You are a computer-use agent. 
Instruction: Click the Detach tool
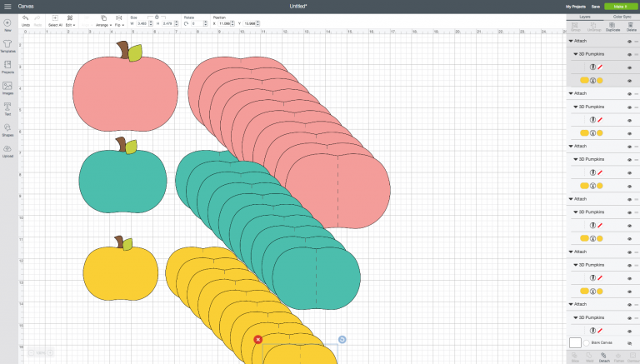click(x=604, y=357)
